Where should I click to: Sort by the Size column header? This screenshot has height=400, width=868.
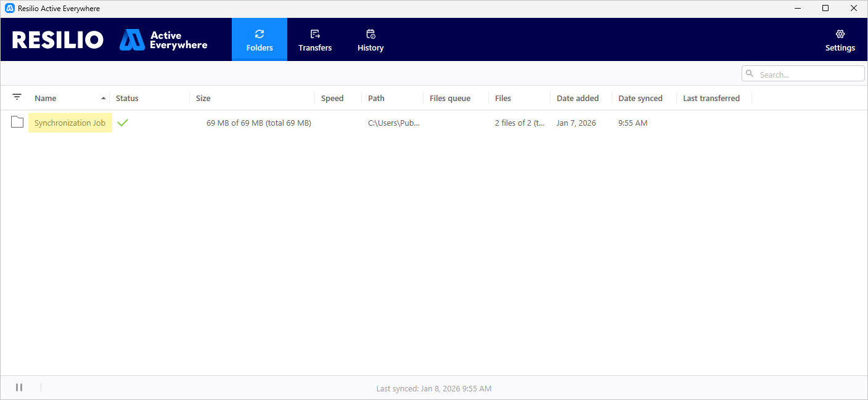point(203,99)
